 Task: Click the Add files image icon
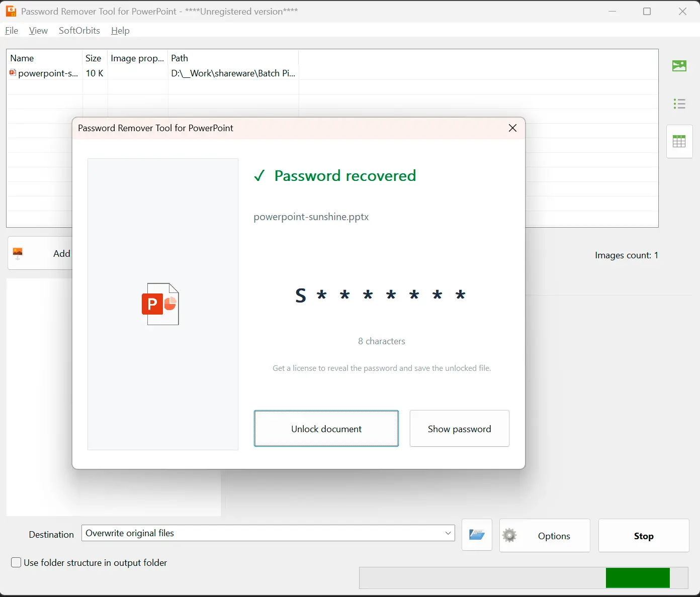18,253
